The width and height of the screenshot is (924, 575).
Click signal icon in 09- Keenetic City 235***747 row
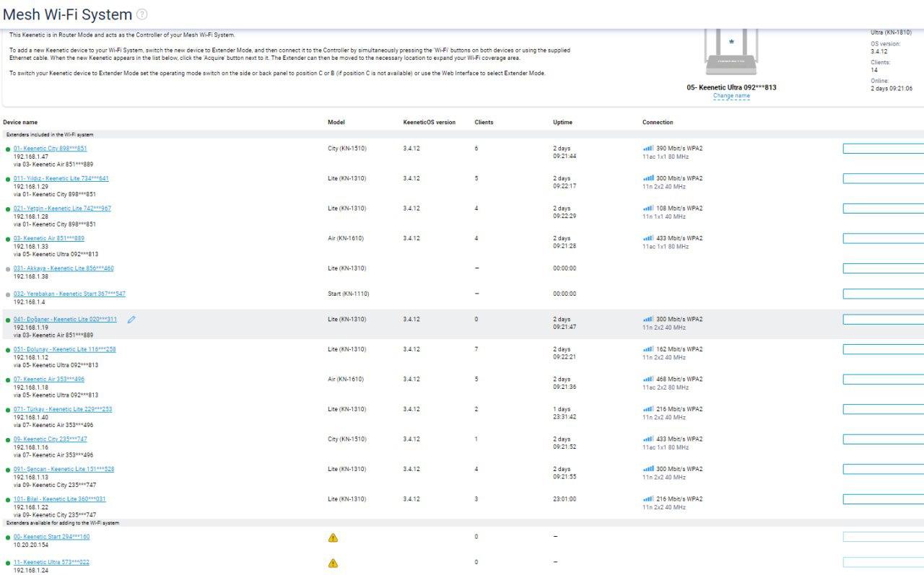648,439
